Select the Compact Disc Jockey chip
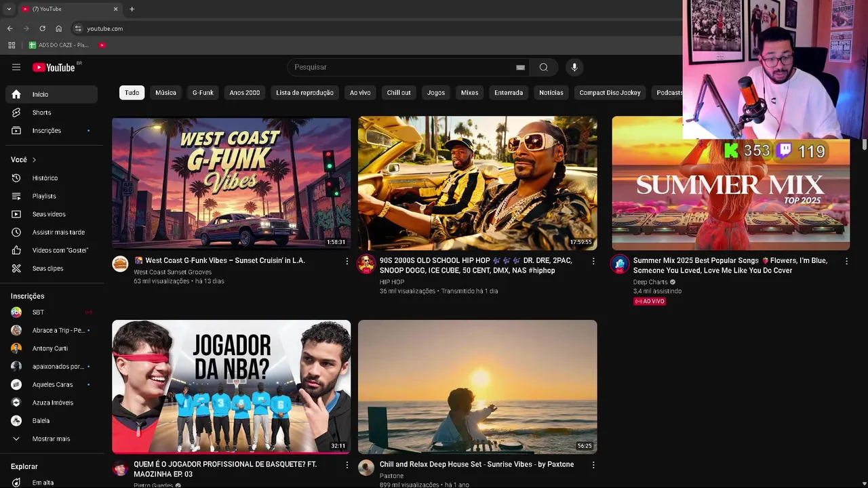868x488 pixels. pos(610,93)
